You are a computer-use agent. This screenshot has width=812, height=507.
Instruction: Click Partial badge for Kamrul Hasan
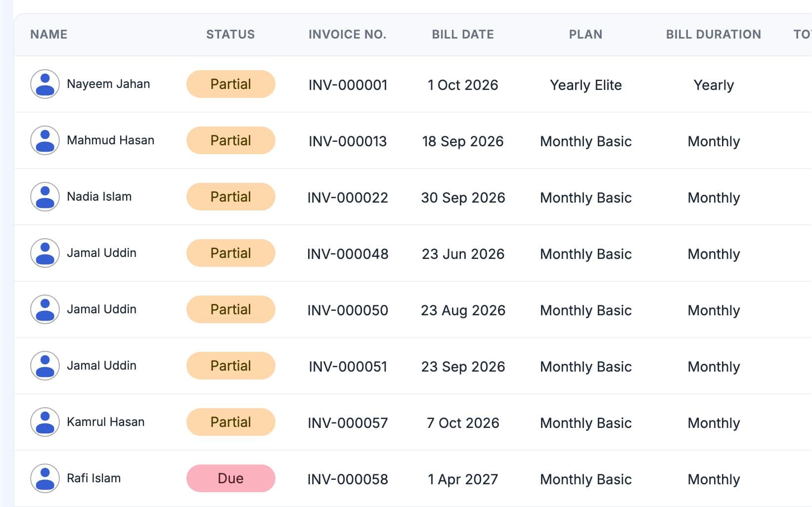click(x=231, y=422)
